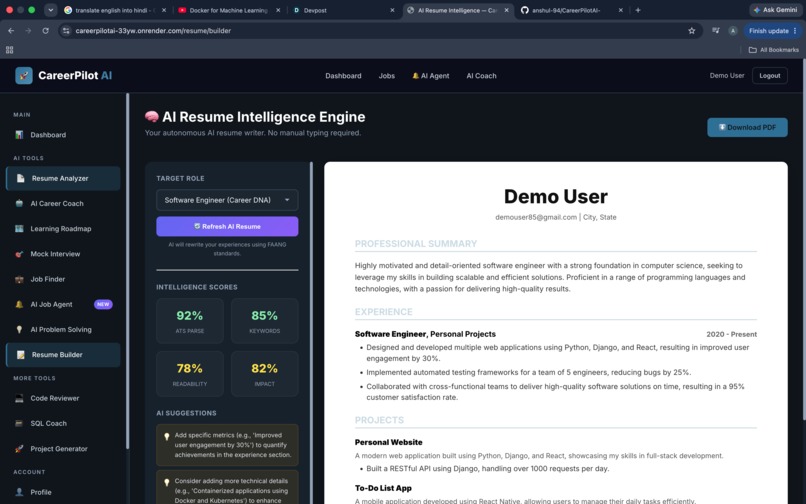This screenshot has height=504, width=806.
Task: Switch to the Docker for Machine Learning tab
Action: (x=229, y=10)
